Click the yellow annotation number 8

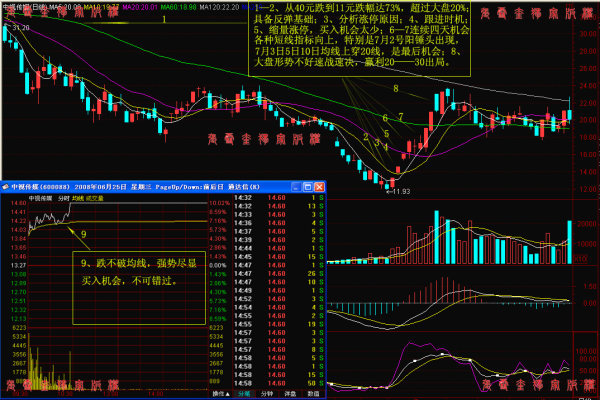[396, 88]
